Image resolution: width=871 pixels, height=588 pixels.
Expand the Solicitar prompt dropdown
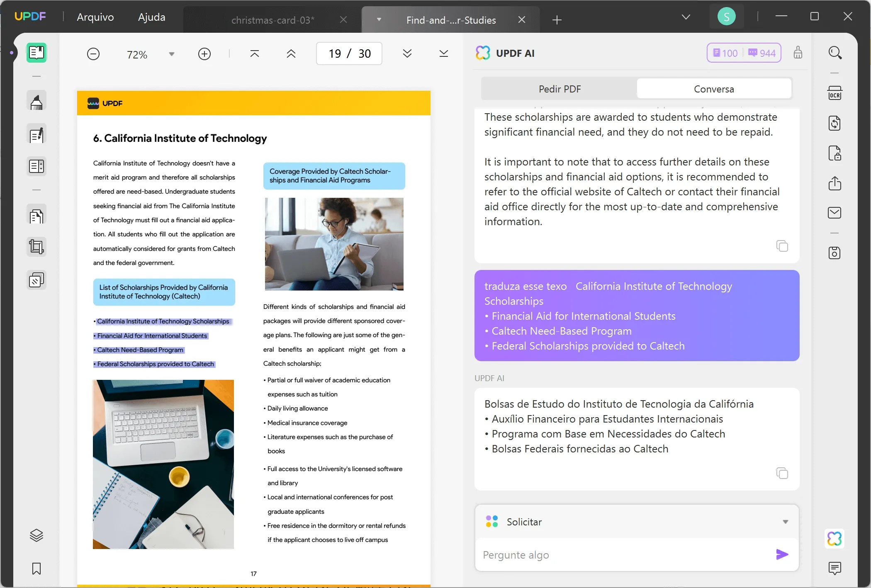(786, 522)
